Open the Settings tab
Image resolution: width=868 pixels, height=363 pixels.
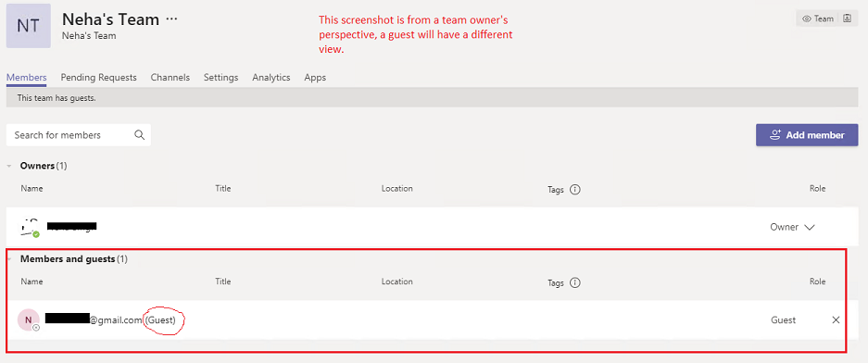click(220, 78)
